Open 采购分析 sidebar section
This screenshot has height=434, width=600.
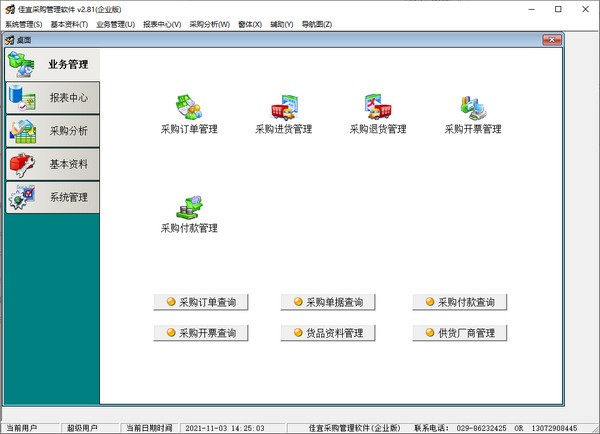[52, 131]
